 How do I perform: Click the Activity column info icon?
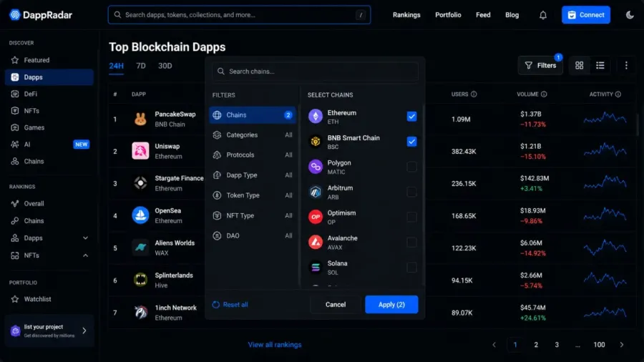(618, 94)
